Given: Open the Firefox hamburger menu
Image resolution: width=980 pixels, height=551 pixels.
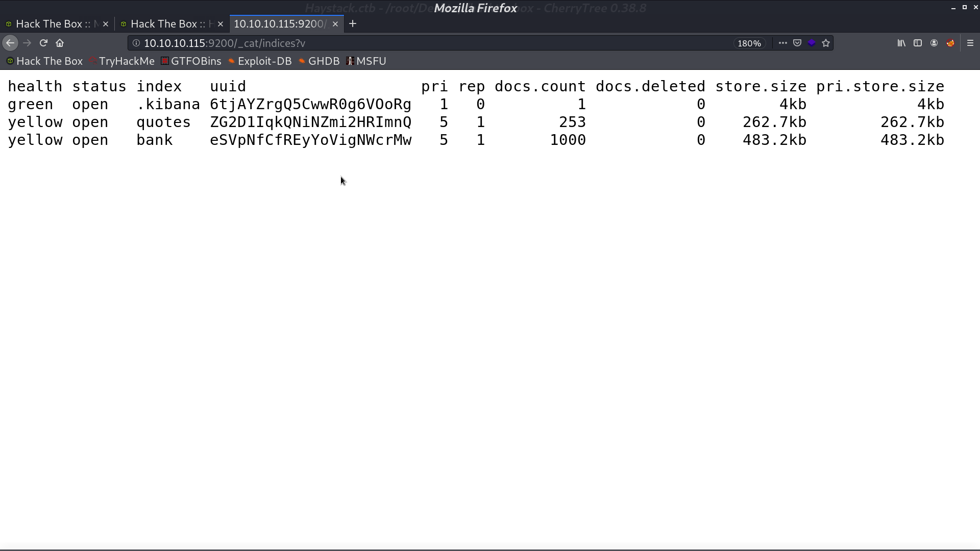Looking at the screenshot, I should tap(970, 43).
